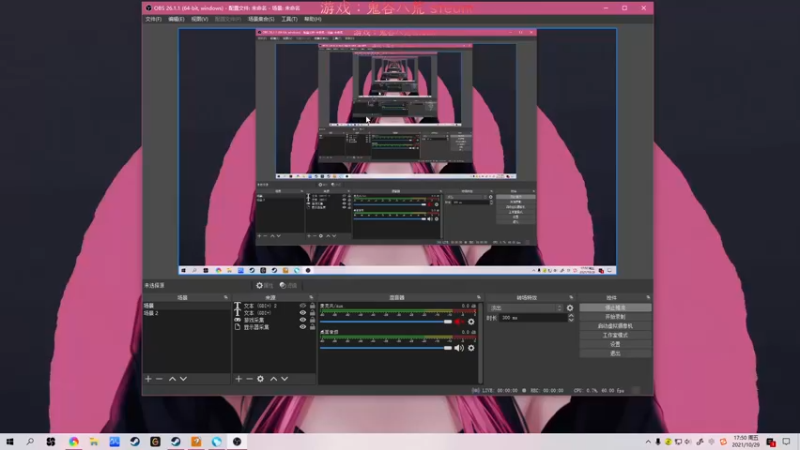Toggle visibility of 游戏采集 source

point(303,320)
